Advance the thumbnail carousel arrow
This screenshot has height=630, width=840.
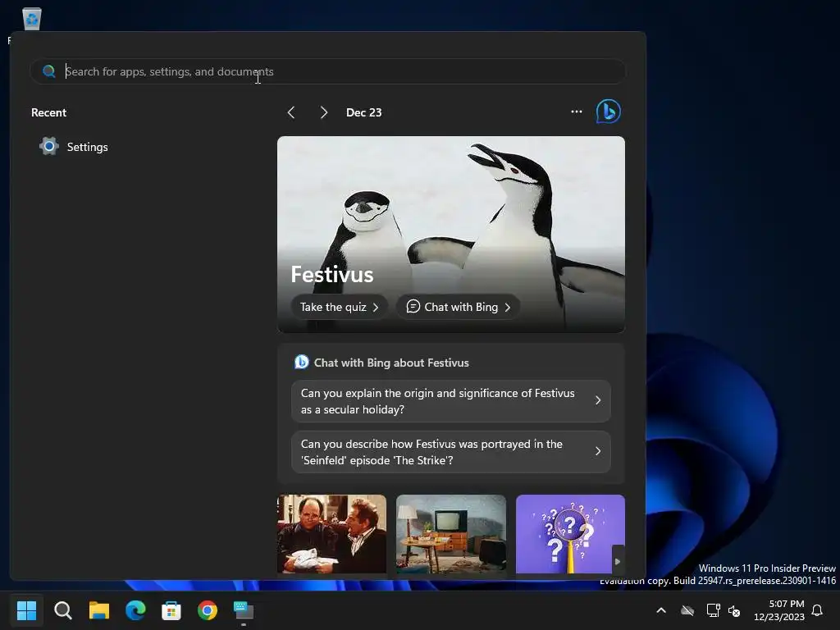pyautogui.click(x=618, y=561)
